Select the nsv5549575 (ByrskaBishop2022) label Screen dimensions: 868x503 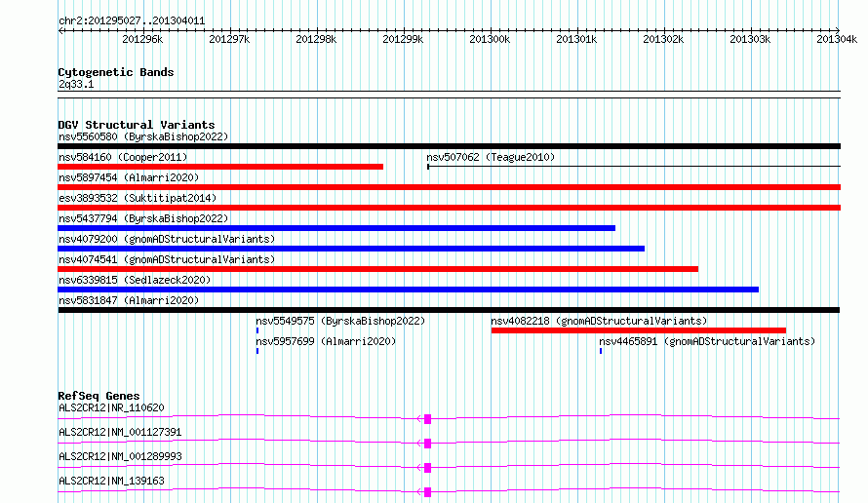click(x=340, y=321)
